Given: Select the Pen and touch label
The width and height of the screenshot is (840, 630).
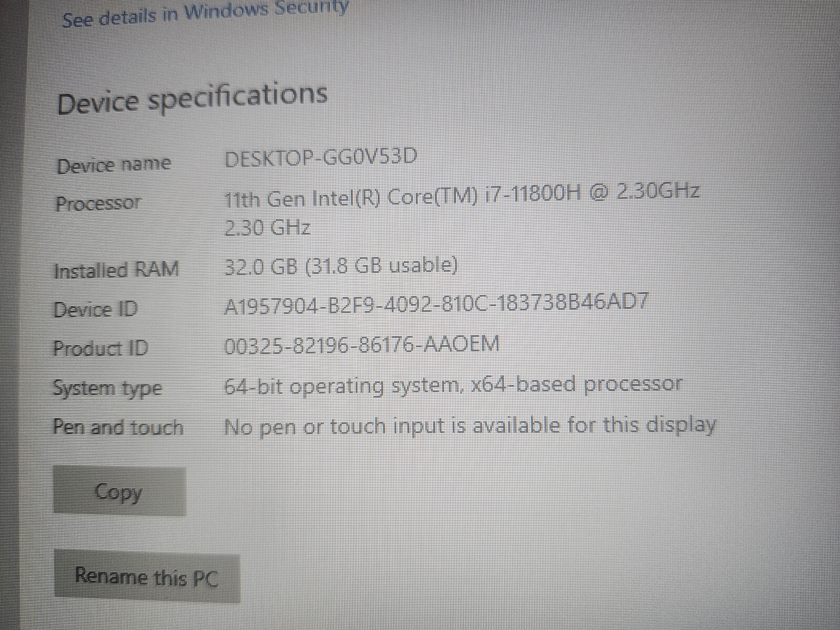Looking at the screenshot, I should 118,427.
